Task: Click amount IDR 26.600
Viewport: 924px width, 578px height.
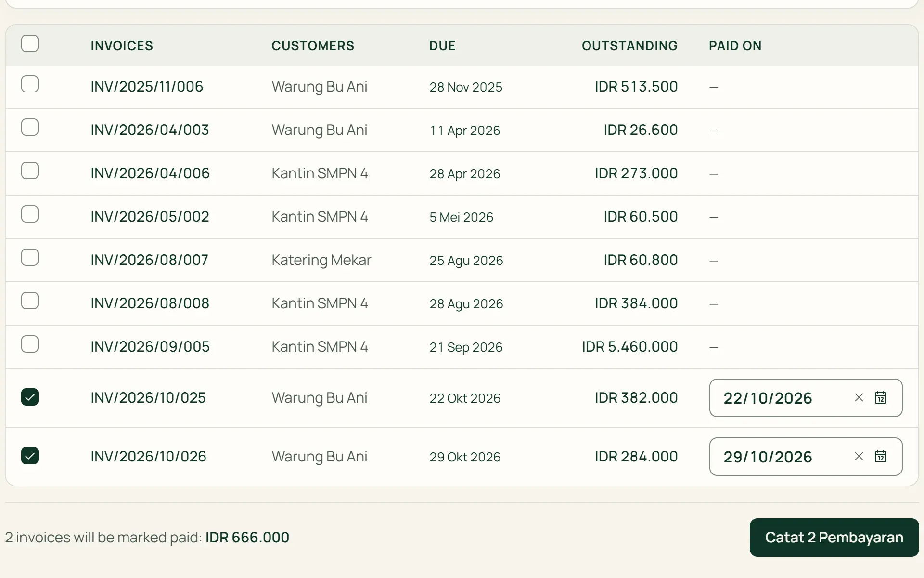Action: [x=641, y=130]
